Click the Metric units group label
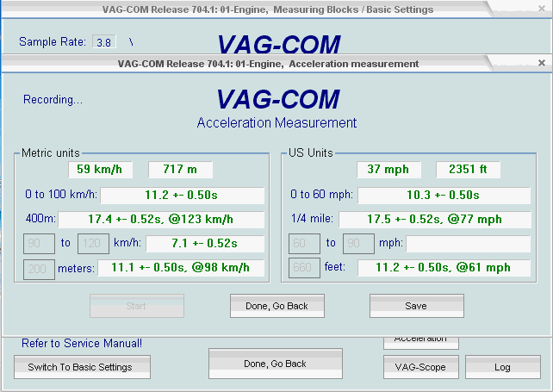Image resolution: width=553 pixels, height=392 pixels. pos(51,152)
